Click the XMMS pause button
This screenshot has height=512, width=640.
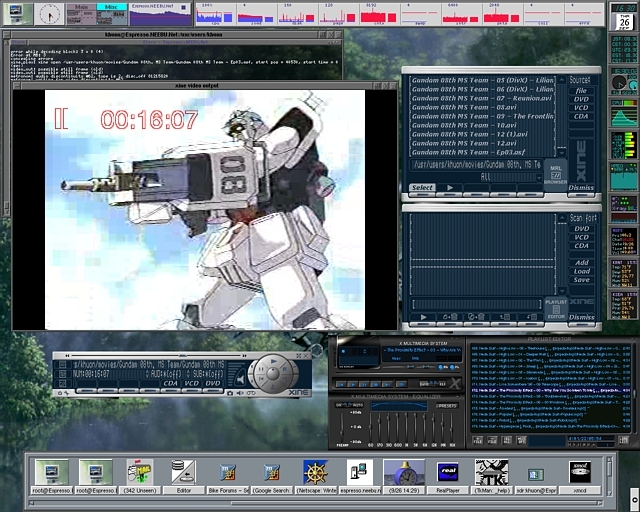pyautogui.click(x=364, y=385)
